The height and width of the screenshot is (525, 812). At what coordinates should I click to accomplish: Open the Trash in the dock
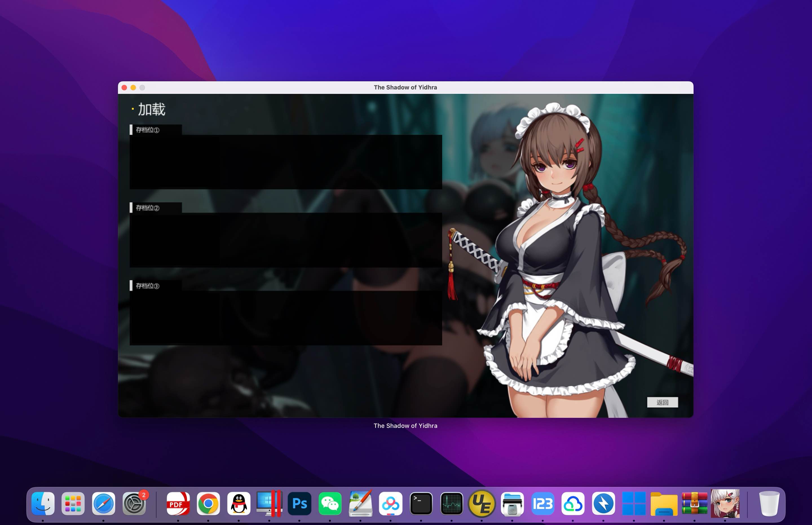coord(769,503)
